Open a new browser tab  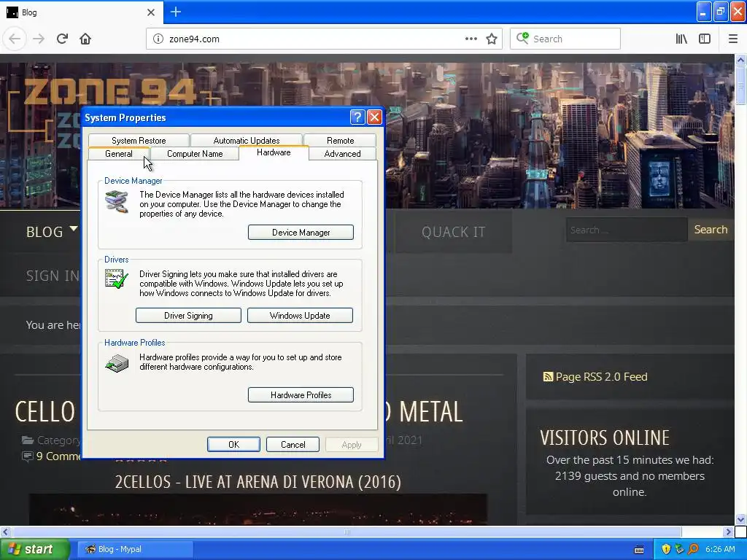[x=176, y=12]
